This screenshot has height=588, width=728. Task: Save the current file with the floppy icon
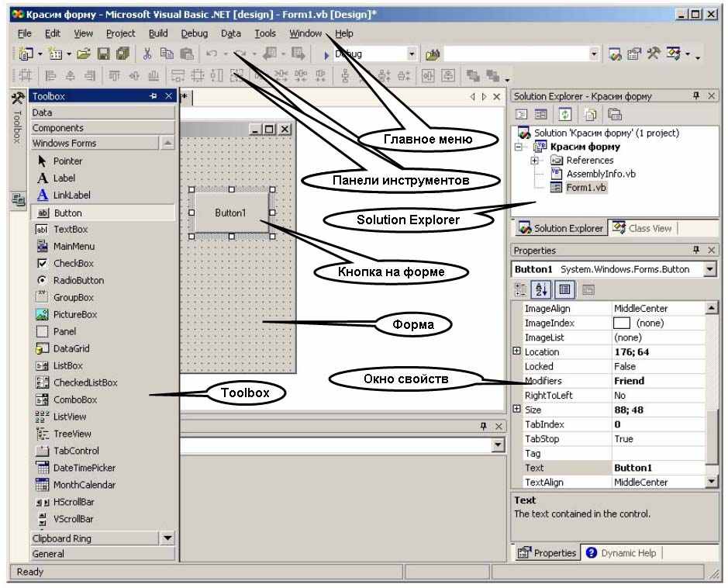[x=104, y=54]
